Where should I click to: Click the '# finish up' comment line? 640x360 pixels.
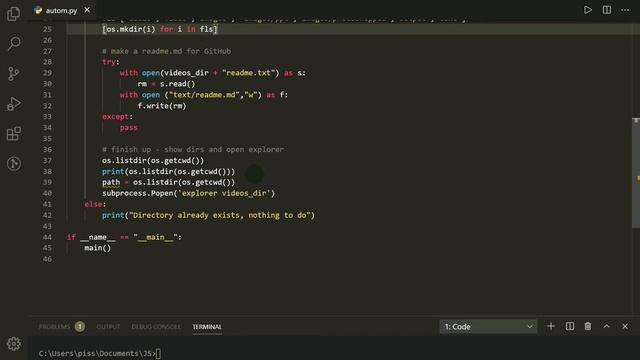(193, 149)
